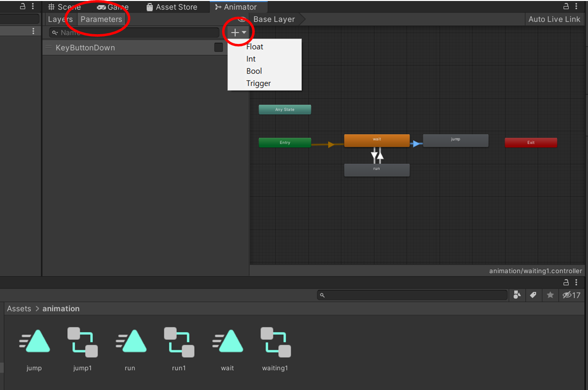588x390 pixels.
Task: Switch to the Scene tab
Action: 65,7
